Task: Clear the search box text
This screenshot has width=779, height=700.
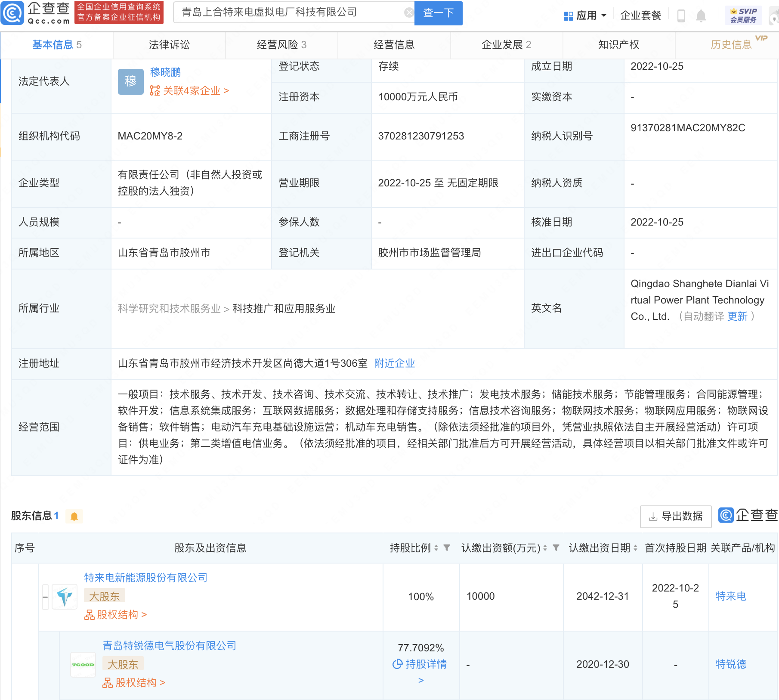Action: tap(409, 12)
